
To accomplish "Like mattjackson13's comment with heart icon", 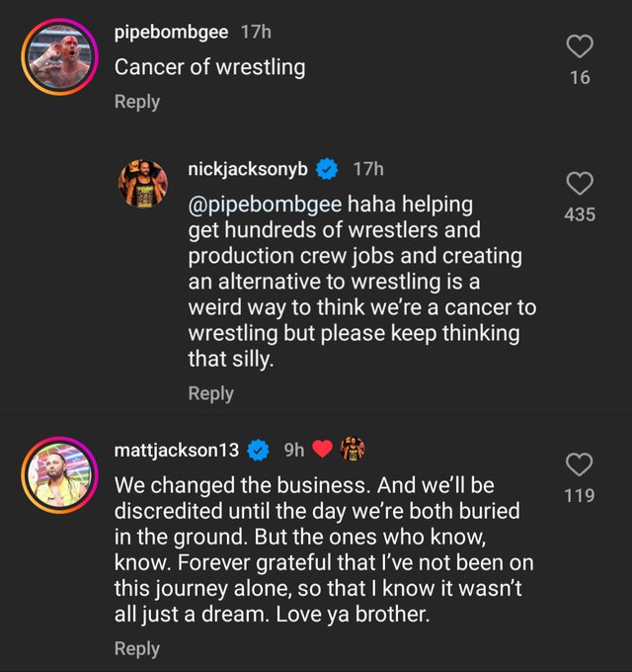I will click(580, 464).
